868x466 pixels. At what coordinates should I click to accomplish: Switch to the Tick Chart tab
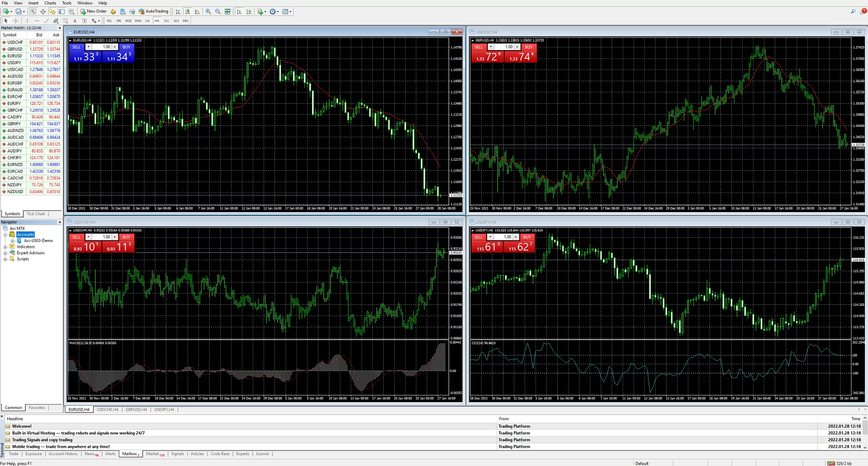pos(36,214)
